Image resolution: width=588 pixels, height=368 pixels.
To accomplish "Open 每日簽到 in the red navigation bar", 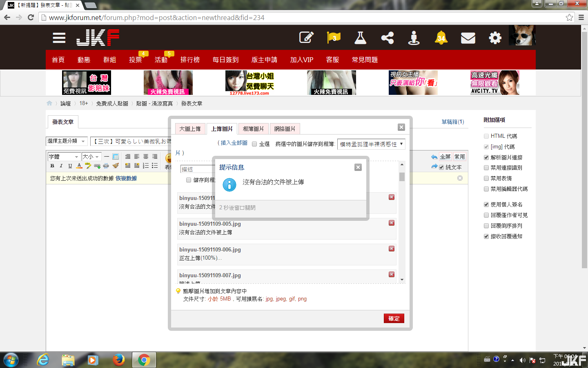I will (x=225, y=60).
